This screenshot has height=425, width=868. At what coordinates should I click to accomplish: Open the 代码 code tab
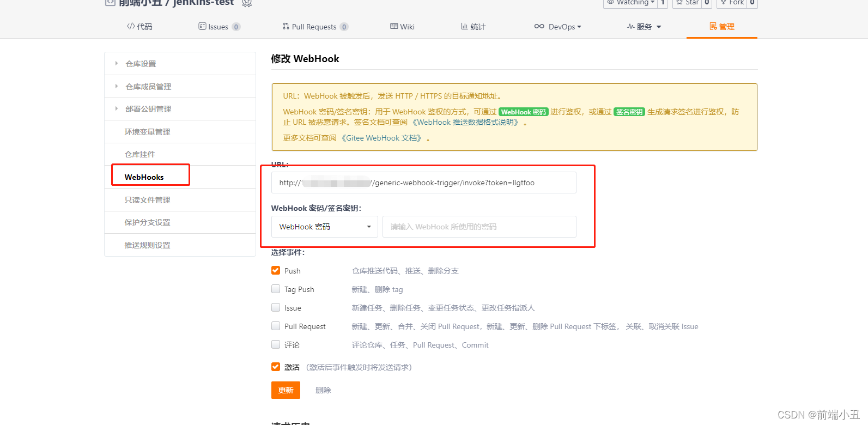(x=139, y=27)
